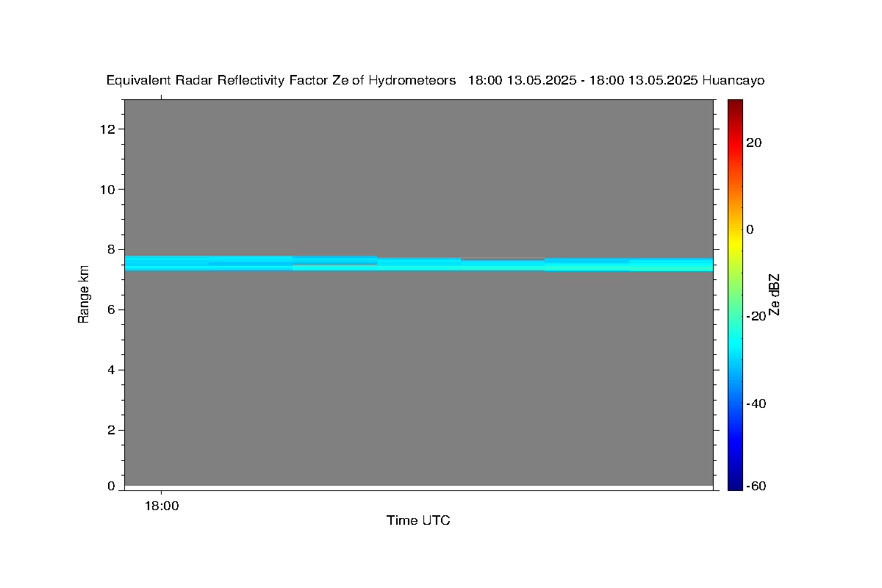The height and width of the screenshot is (588, 882).
Task: Click the plot title text
Action: pyautogui.click(x=435, y=81)
